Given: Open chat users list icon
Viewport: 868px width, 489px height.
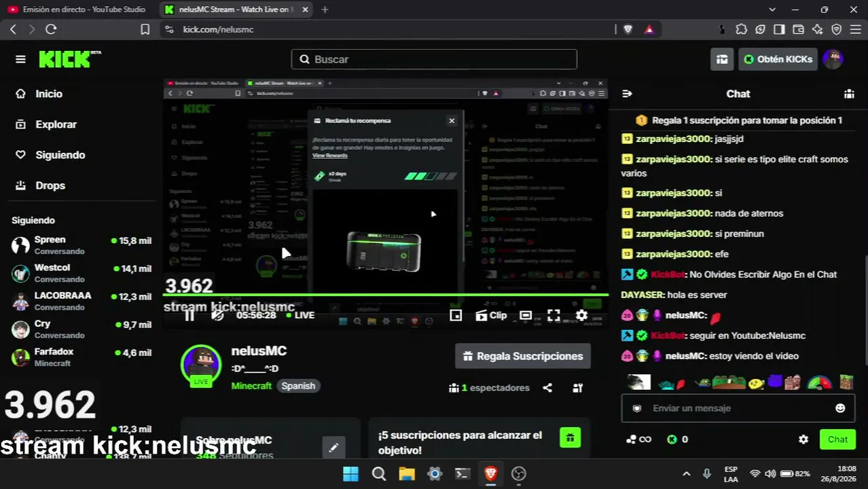Looking at the screenshot, I should 849,94.
